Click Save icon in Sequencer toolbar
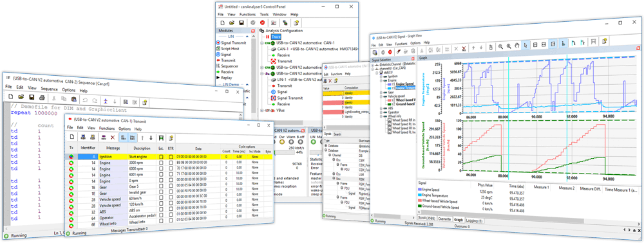The width and height of the screenshot is (644, 243). [x=32, y=97]
